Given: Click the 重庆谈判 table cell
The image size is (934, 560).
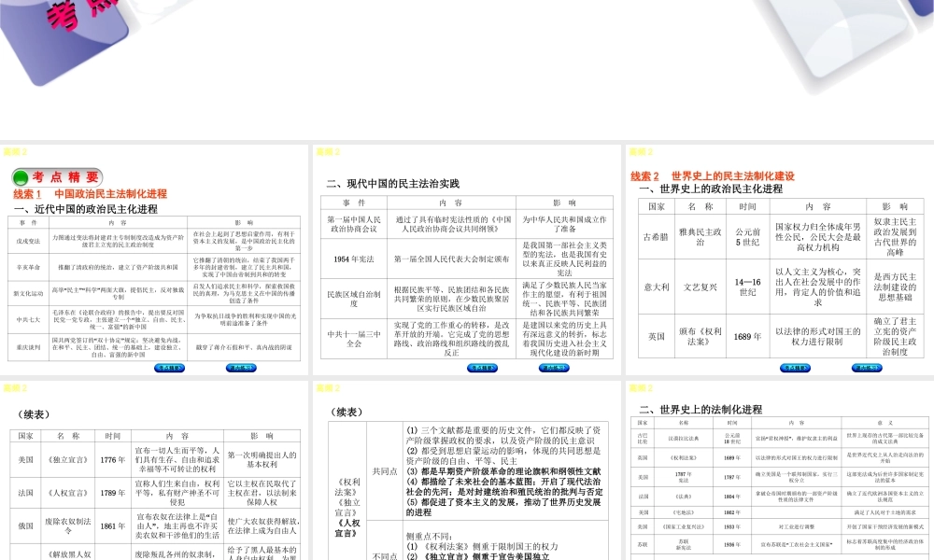Looking at the screenshot, I should coord(29,347).
